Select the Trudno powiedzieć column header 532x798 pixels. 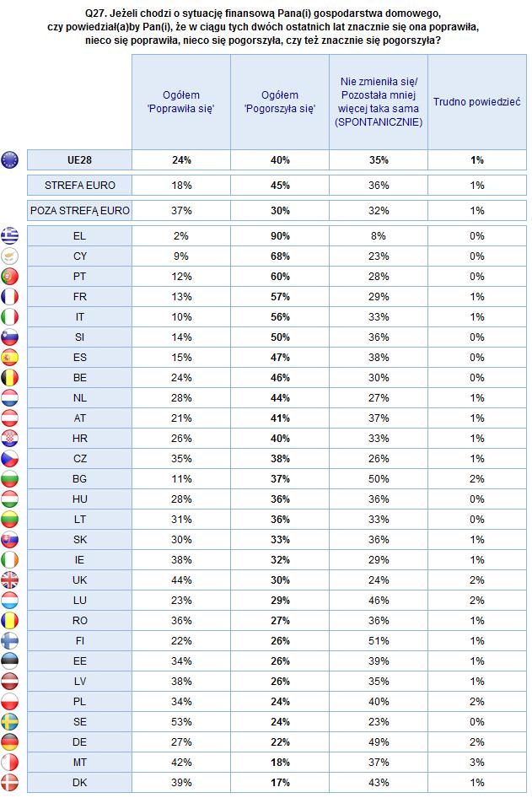point(477,102)
